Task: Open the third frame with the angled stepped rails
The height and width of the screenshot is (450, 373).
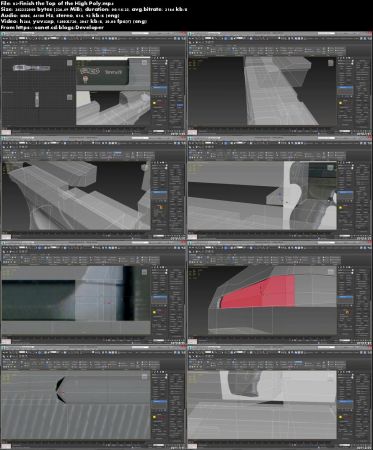Action: click(93, 188)
